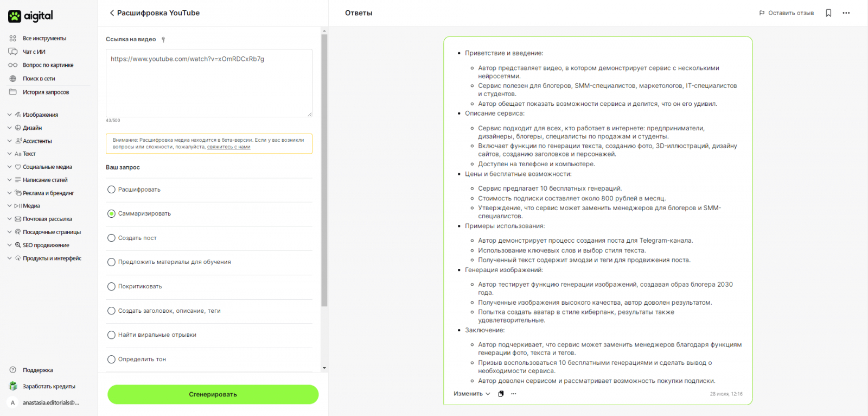The height and width of the screenshot is (416, 868).
Task: Go back from Расшифровка YouTube
Action: 112,13
